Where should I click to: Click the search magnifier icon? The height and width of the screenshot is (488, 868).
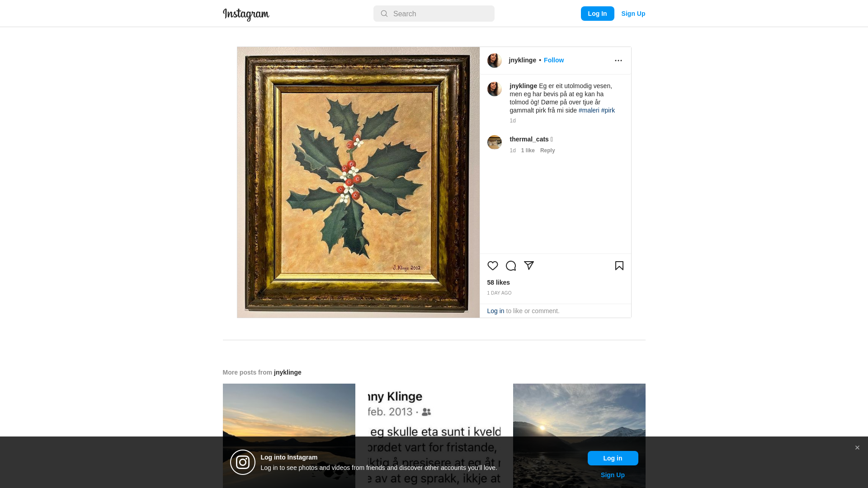[384, 14]
